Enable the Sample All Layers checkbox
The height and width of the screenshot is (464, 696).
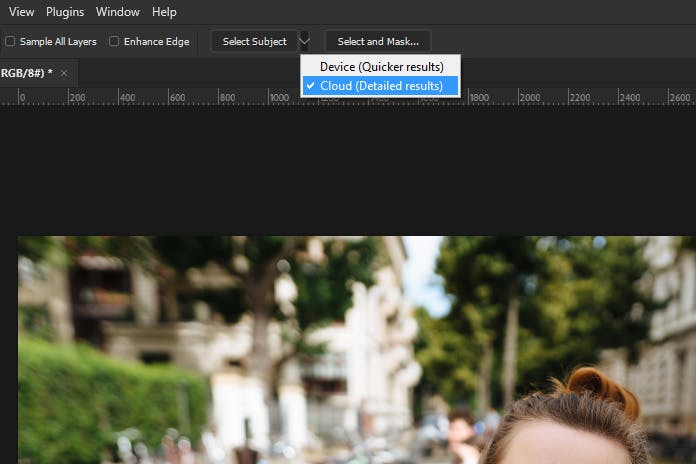10,41
